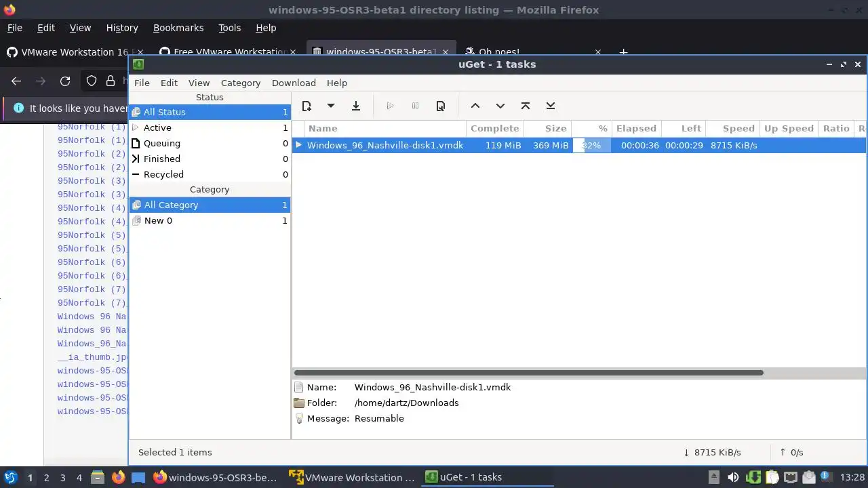Create a new download in uGet toolbar
This screenshot has height=488, width=868.
pyautogui.click(x=307, y=106)
